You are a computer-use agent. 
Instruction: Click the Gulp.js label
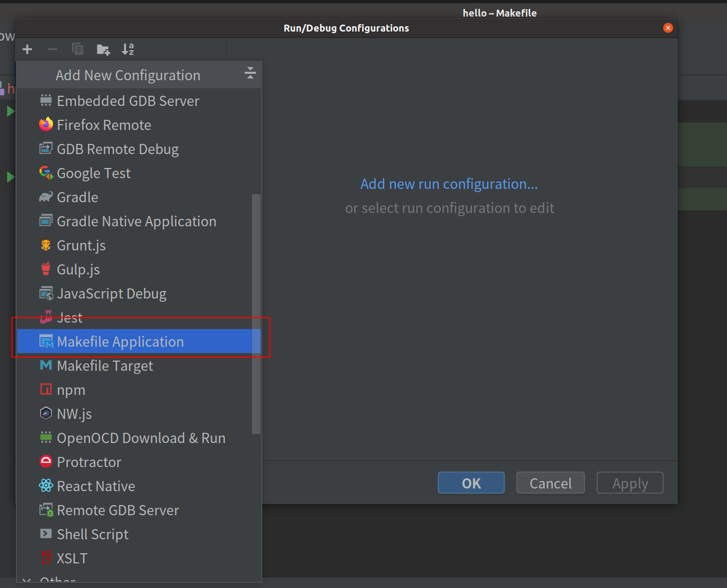point(79,270)
